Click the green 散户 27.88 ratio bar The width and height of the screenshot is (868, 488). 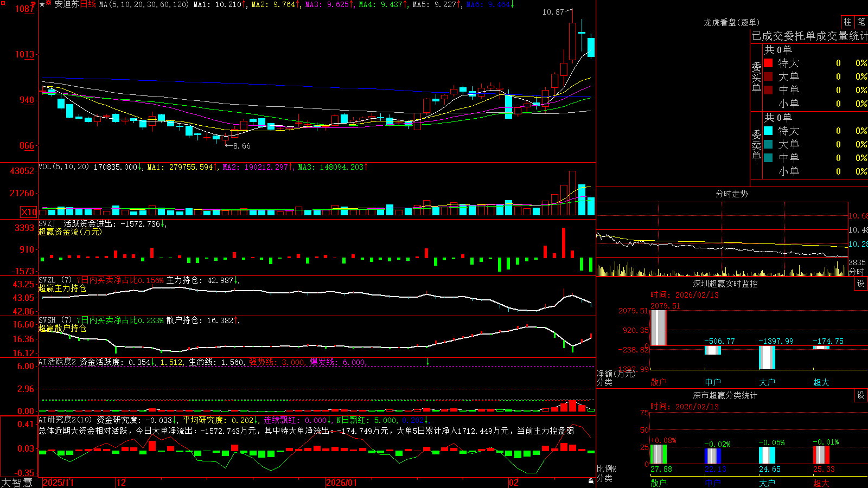click(659, 454)
